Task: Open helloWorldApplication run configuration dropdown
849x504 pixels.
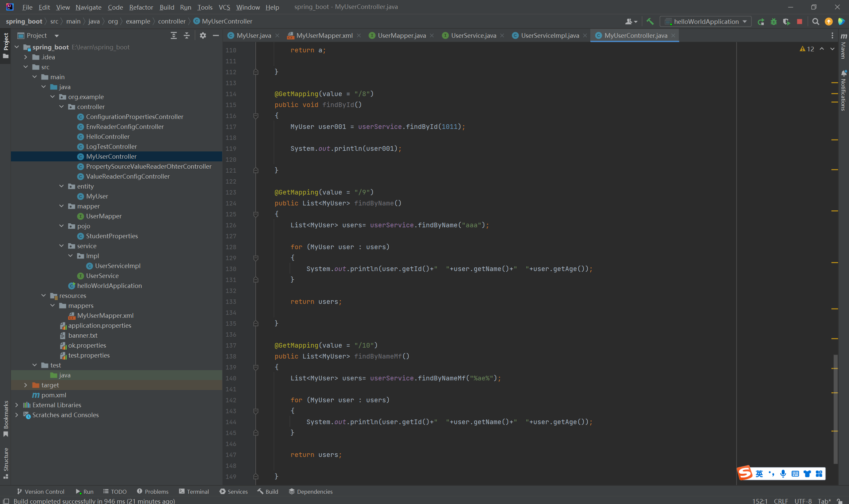Action: (x=706, y=22)
